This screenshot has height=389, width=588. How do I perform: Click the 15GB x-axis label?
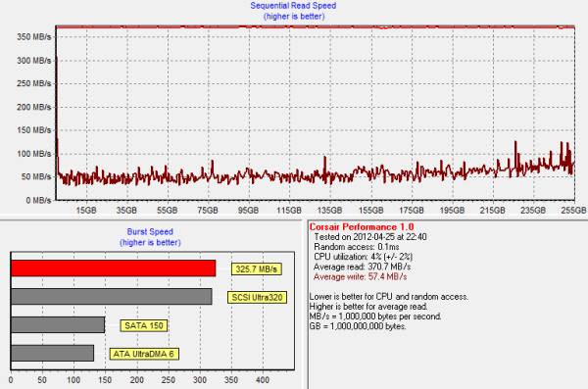click(x=86, y=211)
